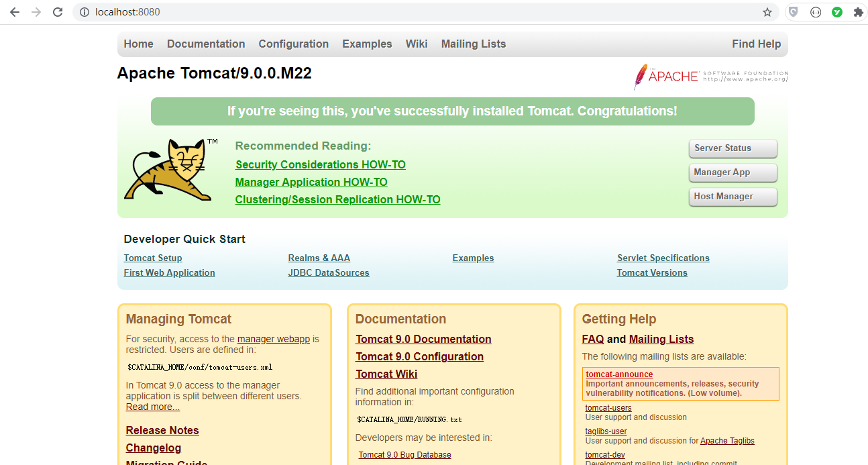Click the round gray extension icon
The image size is (868, 465).
point(816,12)
